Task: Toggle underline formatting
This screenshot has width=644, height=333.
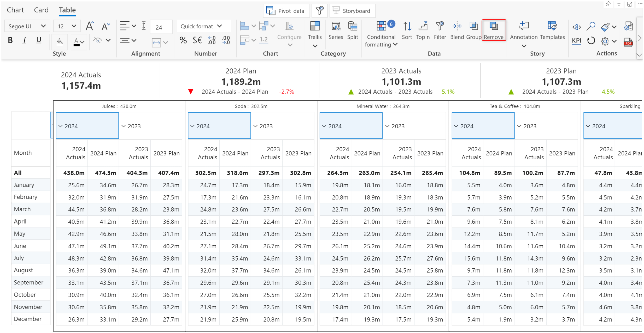Action: (x=39, y=40)
